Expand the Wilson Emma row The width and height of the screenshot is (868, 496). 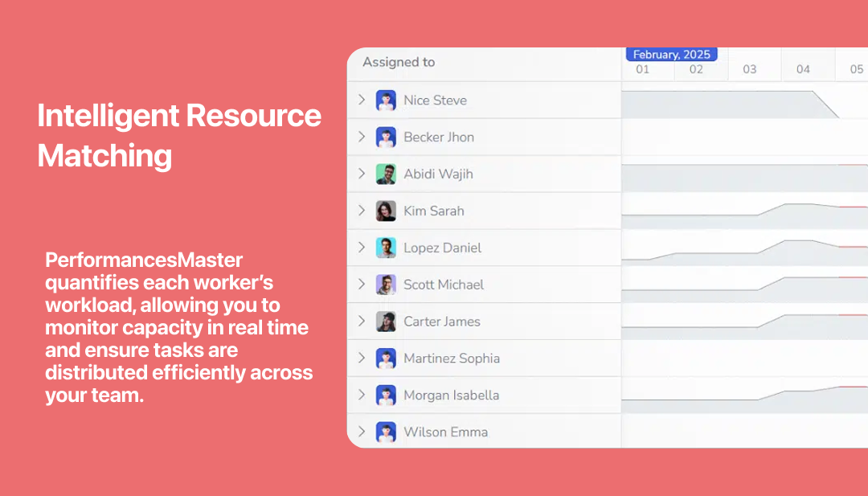click(362, 432)
